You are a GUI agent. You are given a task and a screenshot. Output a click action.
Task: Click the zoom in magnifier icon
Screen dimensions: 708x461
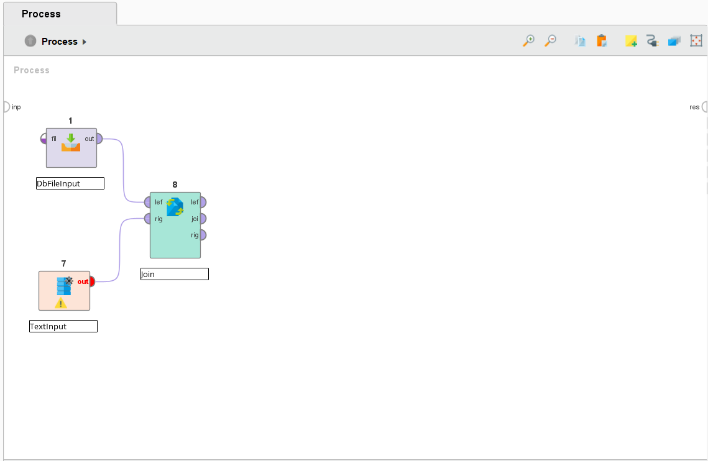pos(529,41)
